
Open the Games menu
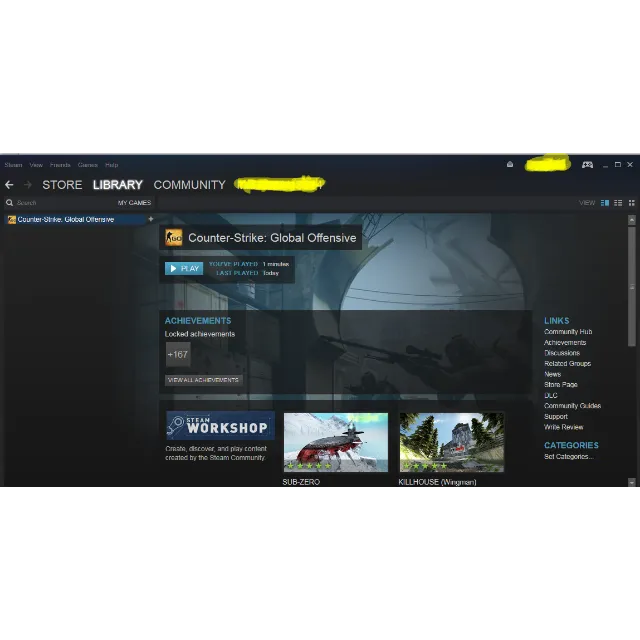click(x=88, y=165)
